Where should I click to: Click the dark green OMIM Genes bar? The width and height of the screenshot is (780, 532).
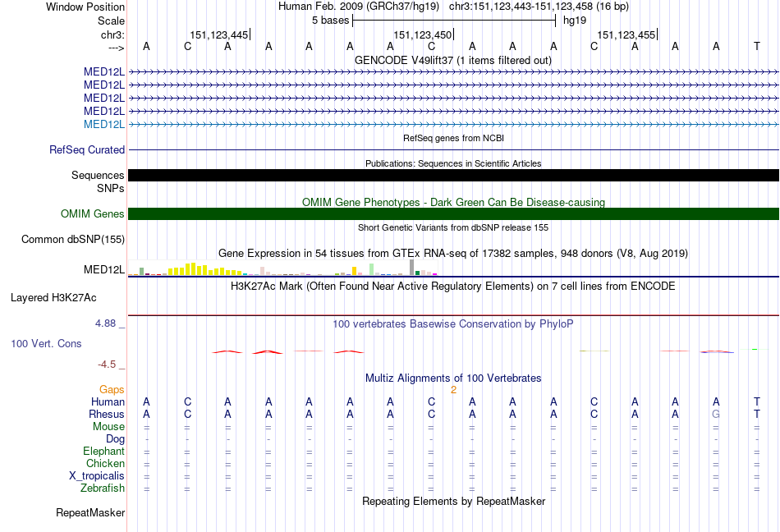click(453, 213)
